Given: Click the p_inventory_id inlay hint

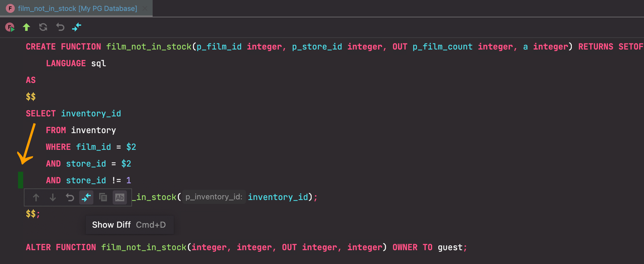Looking at the screenshot, I should point(214,197).
